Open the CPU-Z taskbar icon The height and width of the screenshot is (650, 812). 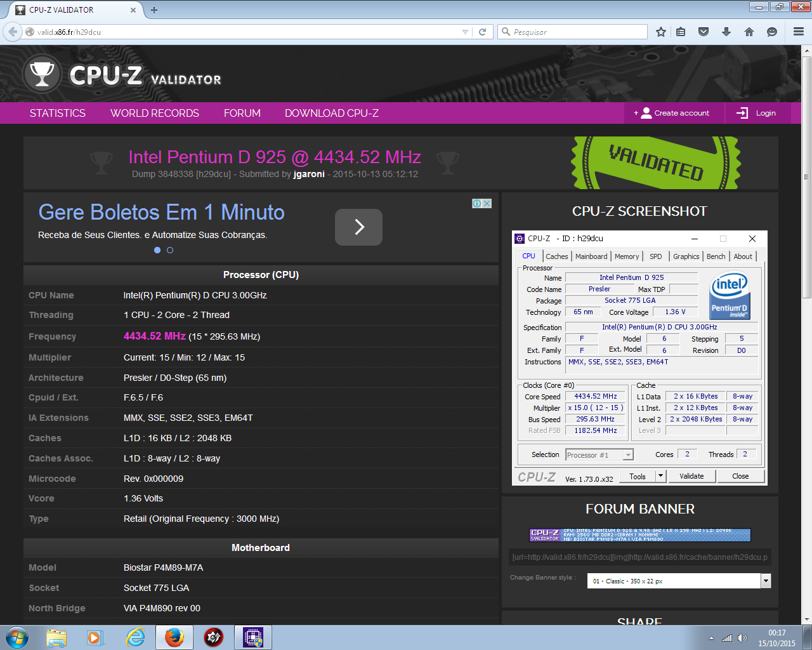point(253,637)
